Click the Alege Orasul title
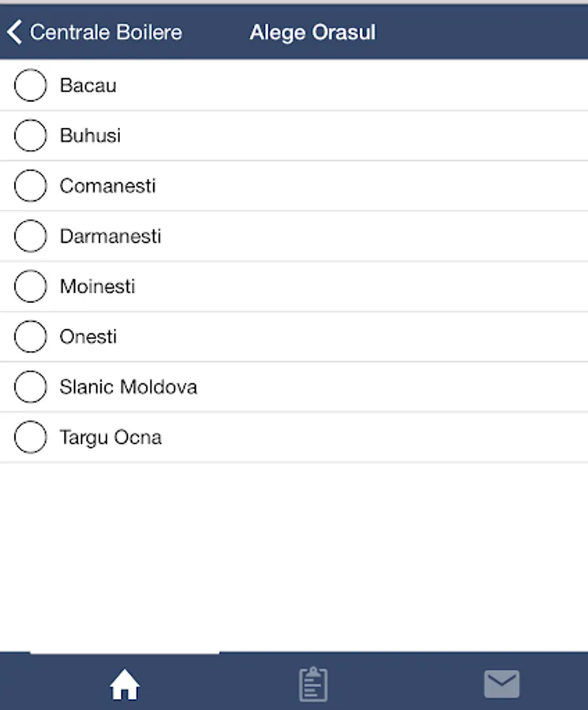The width and height of the screenshot is (588, 710). [x=313, y=32]
